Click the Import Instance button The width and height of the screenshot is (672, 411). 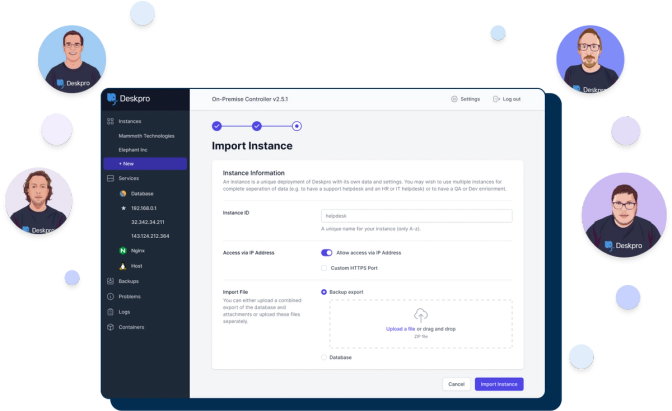coord(498,384)
